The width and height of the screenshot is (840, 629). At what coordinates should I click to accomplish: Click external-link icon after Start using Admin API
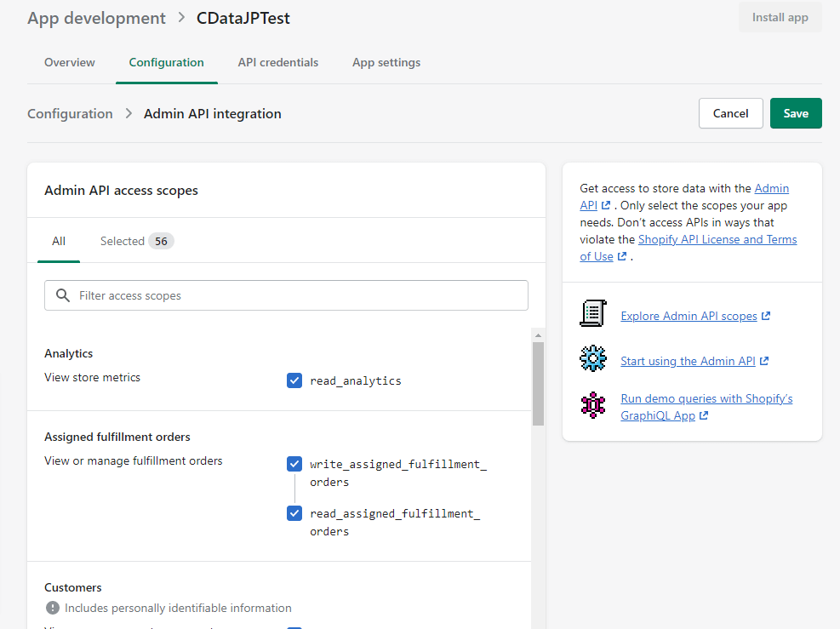[764, 361]
